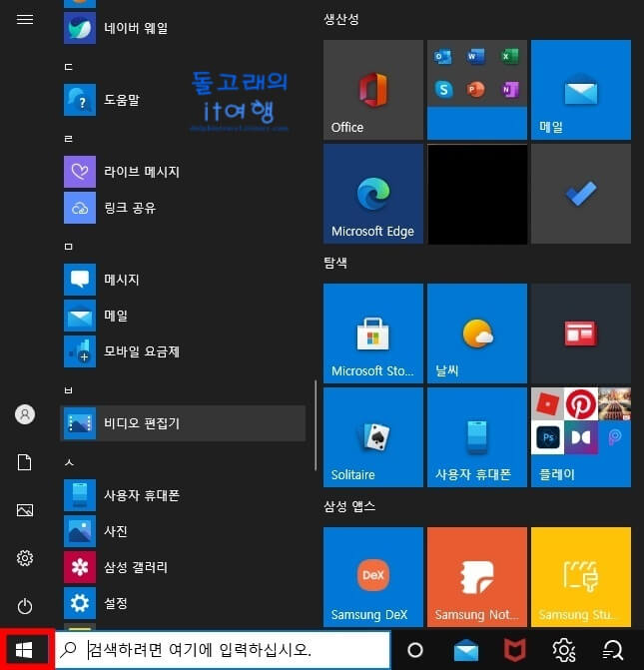The image size is (644, 670).
Task: Open OneNote in Office apps tile
Action: click(x=509, y=90)
